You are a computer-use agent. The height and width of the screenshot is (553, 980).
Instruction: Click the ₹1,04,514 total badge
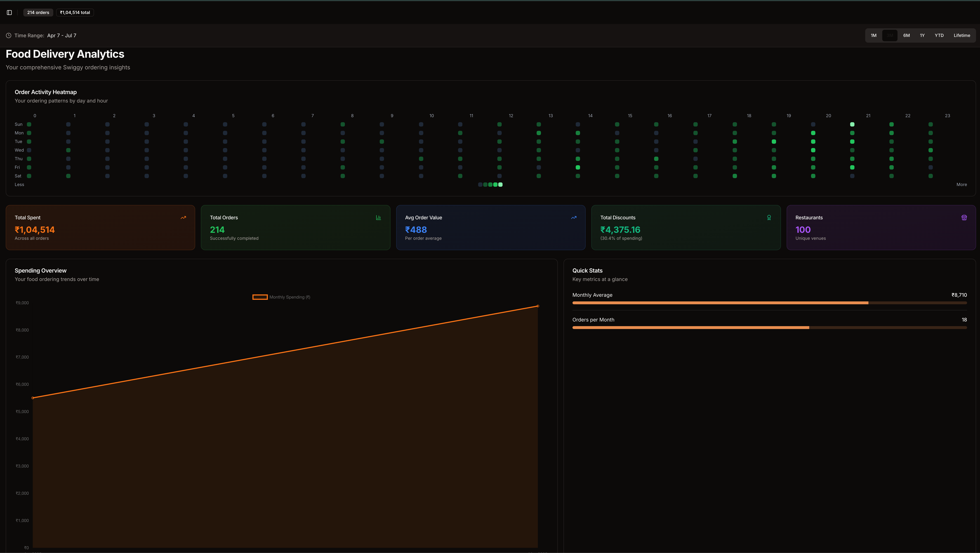75,13
